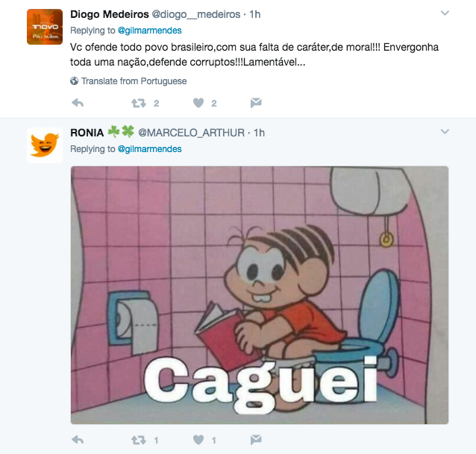Like RONIA's tweet with heart icon
The image size is (476, 454).
(198, 440)
